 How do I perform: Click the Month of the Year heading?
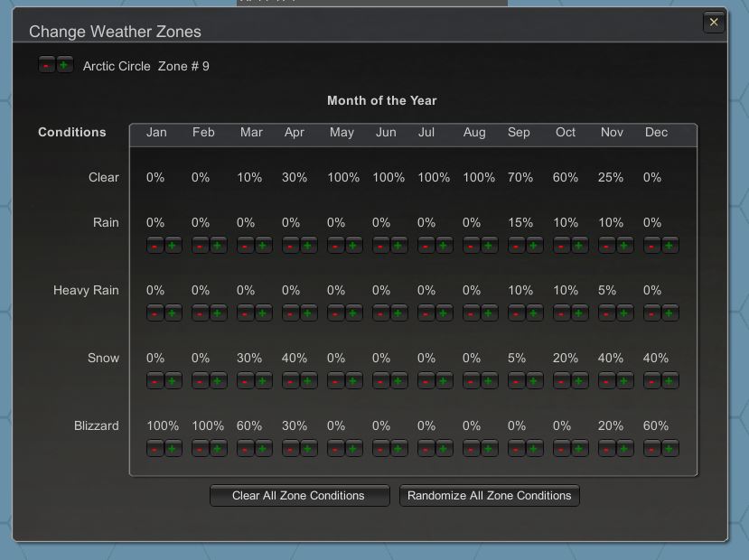coord(382,101)
